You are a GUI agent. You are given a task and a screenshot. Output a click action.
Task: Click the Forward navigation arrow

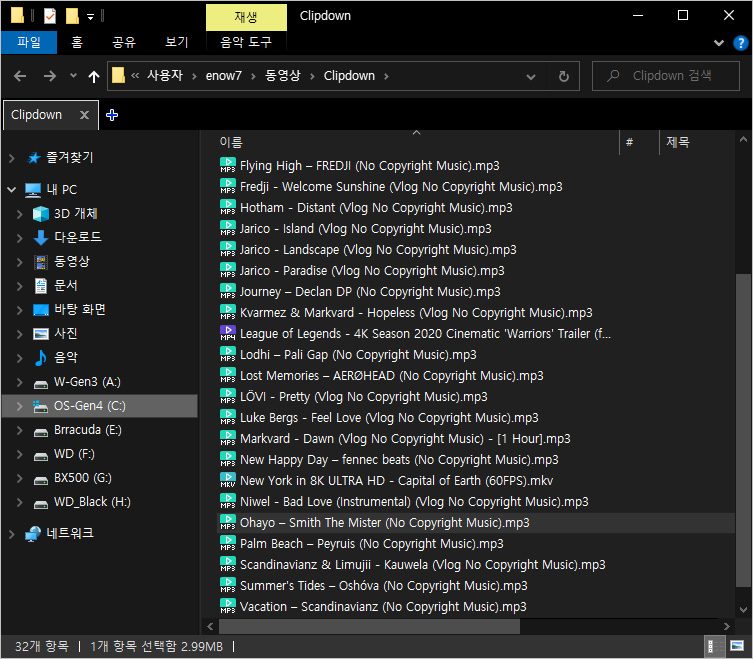click(50, 76)
